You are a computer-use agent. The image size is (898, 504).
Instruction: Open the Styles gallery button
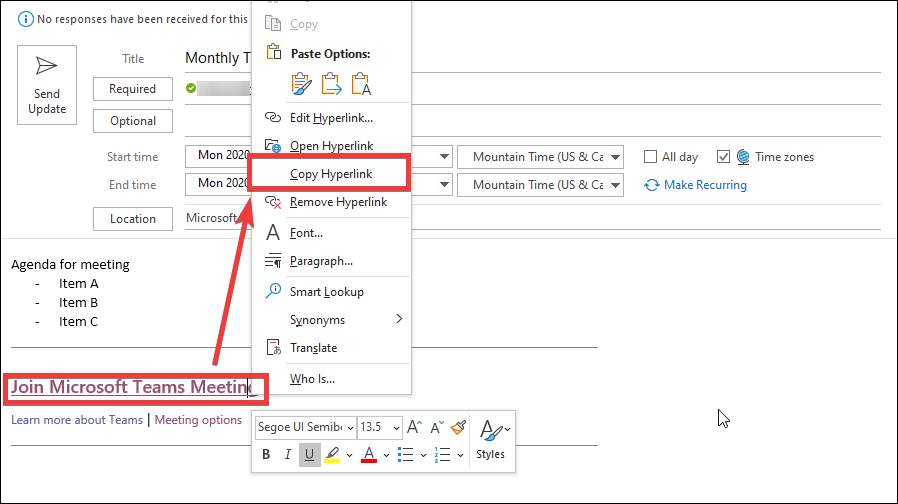[x=491, y=440]
